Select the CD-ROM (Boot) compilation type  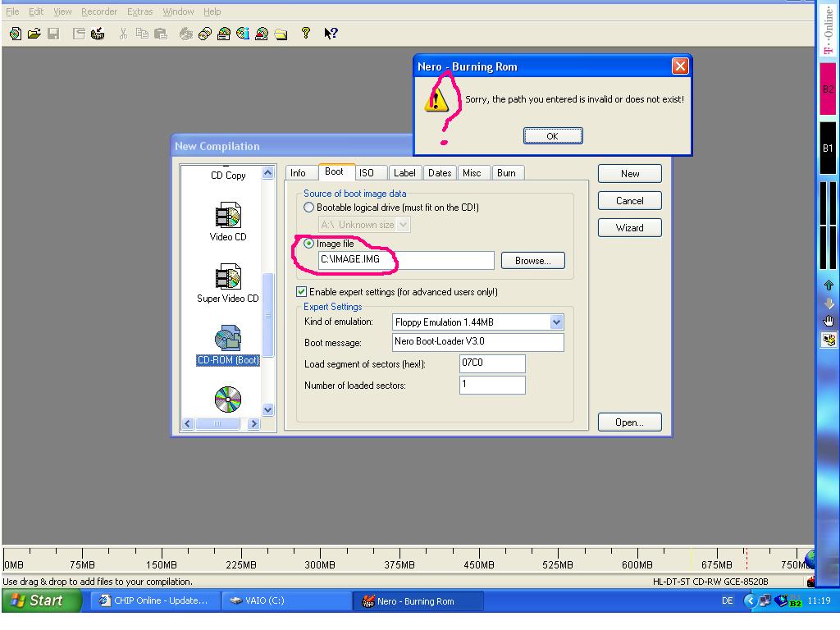coord(228,345)
